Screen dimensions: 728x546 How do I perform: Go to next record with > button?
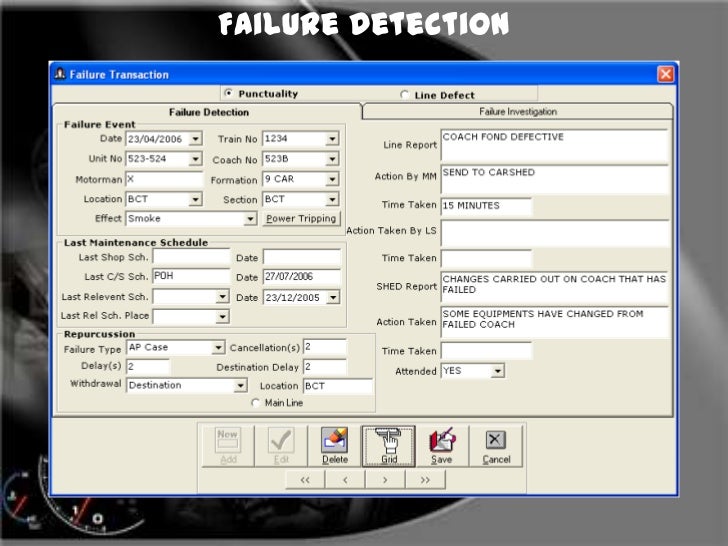pos(385,480)
